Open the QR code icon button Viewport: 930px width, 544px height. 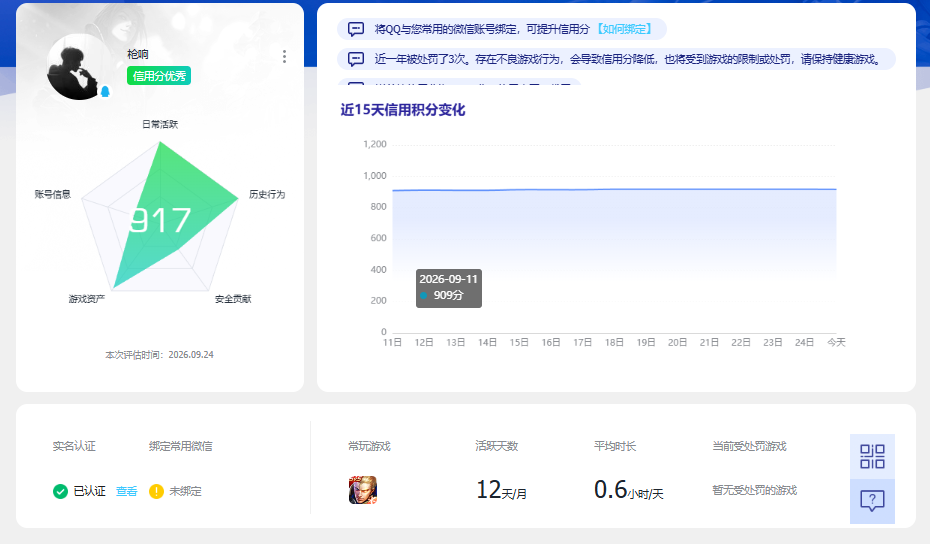pos(872,457)
